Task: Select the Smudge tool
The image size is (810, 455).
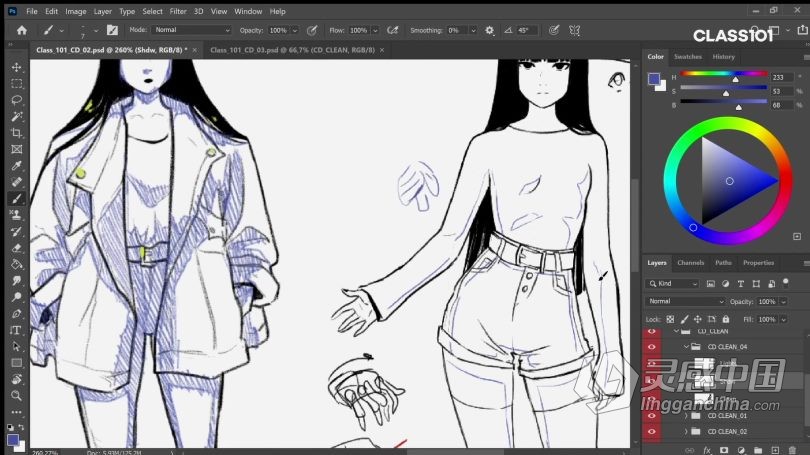Action: (17, 281)
